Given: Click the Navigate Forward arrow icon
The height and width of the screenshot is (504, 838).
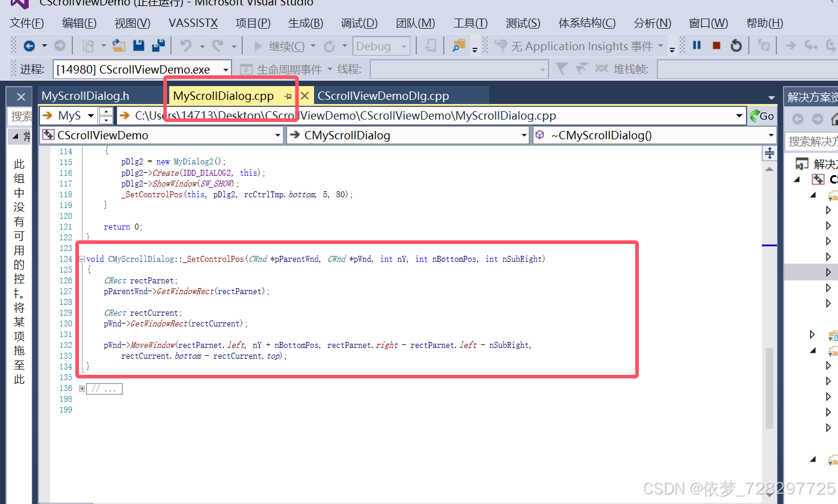Looking at the screenshot, I should [59, 46].
